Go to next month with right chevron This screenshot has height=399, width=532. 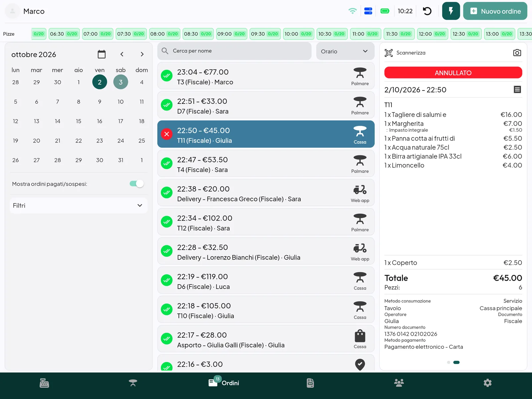[142, 54]
